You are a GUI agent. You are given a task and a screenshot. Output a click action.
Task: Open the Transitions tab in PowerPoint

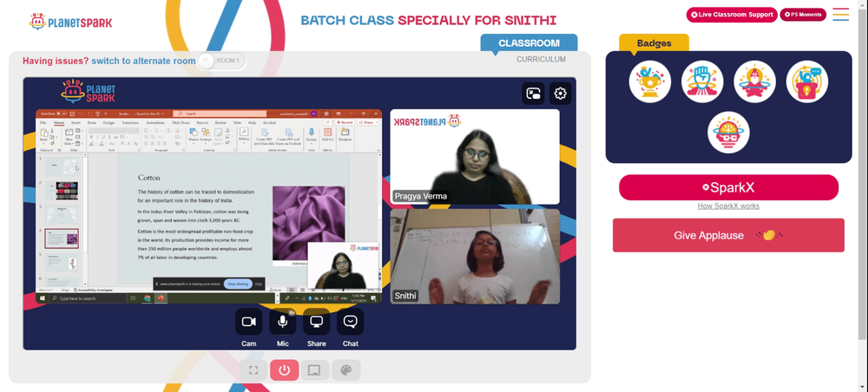(130, 123)
